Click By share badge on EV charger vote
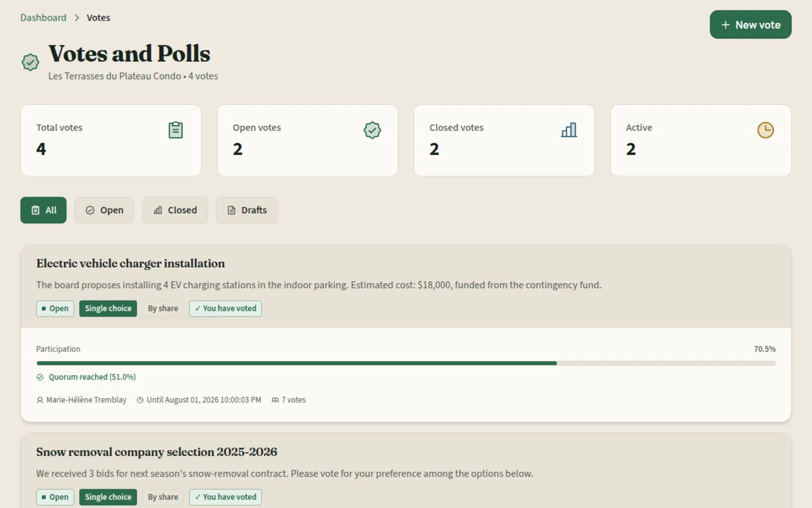This screenshot has width=812, height=508. click(163, 309)
